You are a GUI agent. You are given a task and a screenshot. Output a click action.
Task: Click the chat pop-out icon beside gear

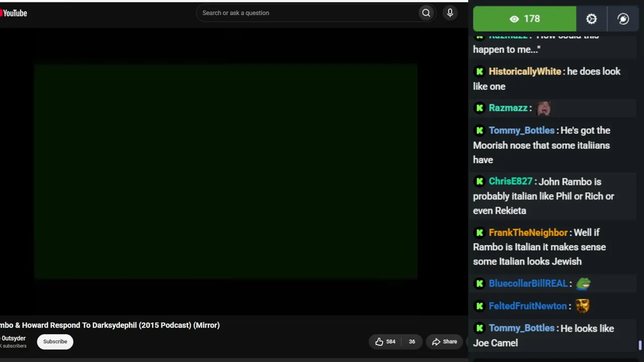(x=623, y=19)
